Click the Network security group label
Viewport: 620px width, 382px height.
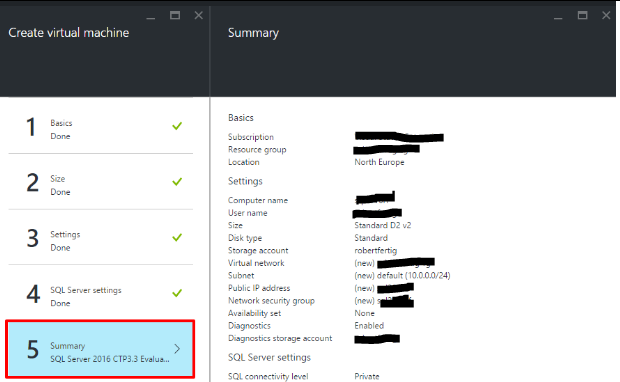click(271, 301)
